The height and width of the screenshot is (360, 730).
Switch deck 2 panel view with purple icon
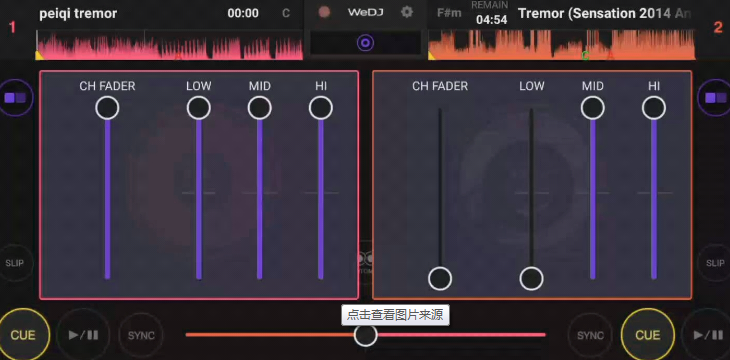click(x=715, y=98)
